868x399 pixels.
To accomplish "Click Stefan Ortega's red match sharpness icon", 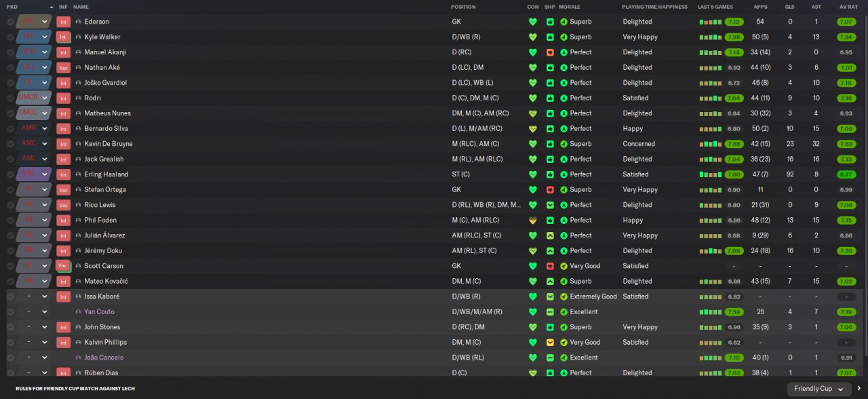I will click(x=550, y=190).
